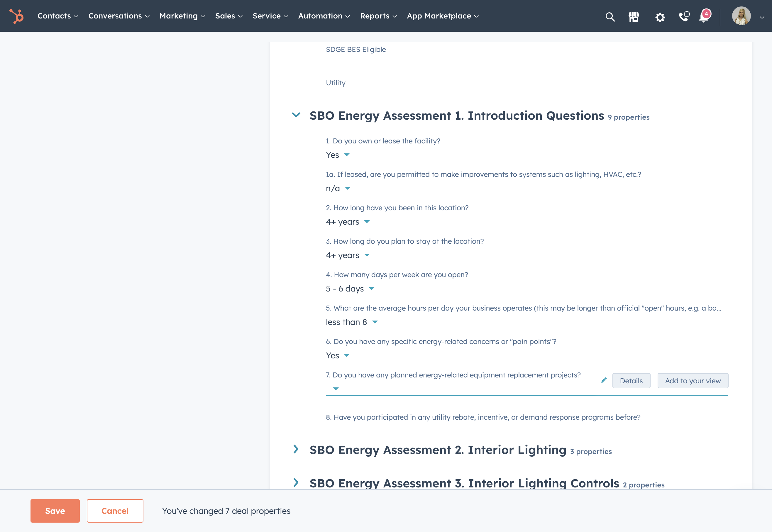The image size is (772, 532).
Task: Open the energy concerns Yes dropdown for question 6
Action: click(338, 356)
